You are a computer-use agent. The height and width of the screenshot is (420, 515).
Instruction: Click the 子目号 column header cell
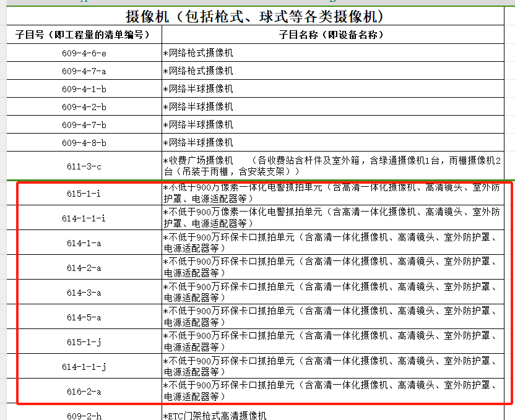(83, 35)
